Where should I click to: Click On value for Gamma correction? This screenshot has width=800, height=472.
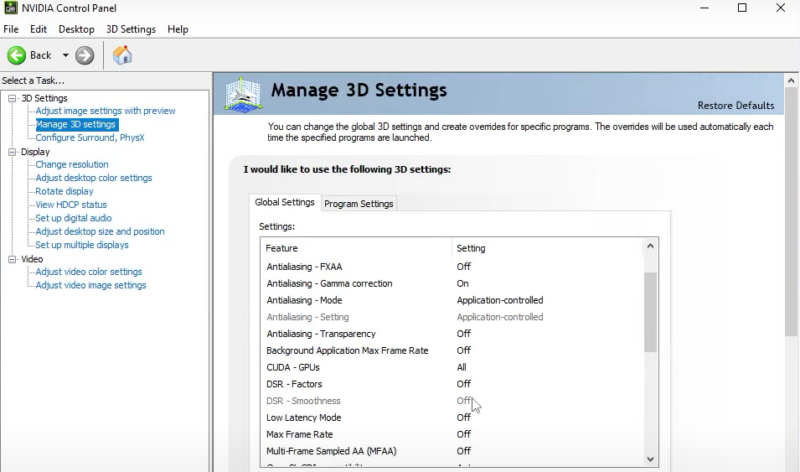click(x=463, y=283)
